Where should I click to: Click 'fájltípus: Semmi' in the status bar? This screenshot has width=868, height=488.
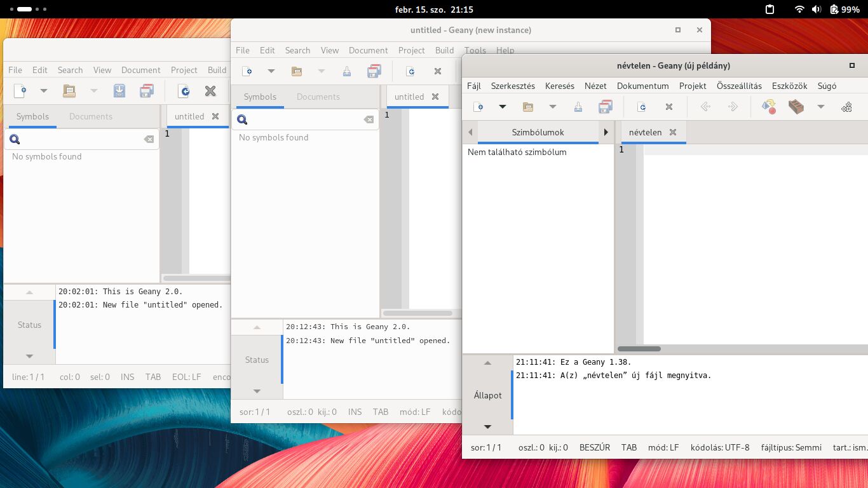(791, 447)
